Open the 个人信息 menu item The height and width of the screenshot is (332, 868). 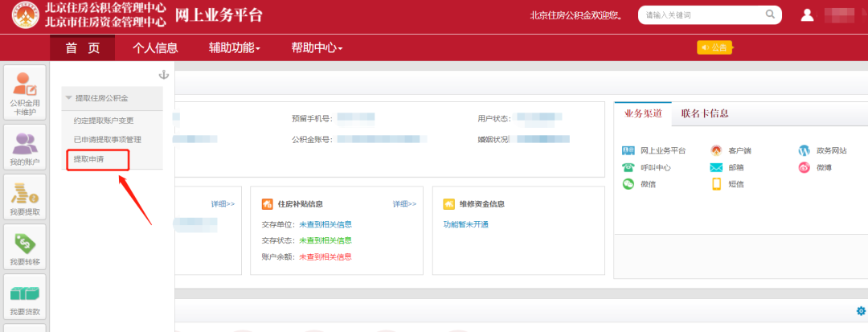[155, 48]
